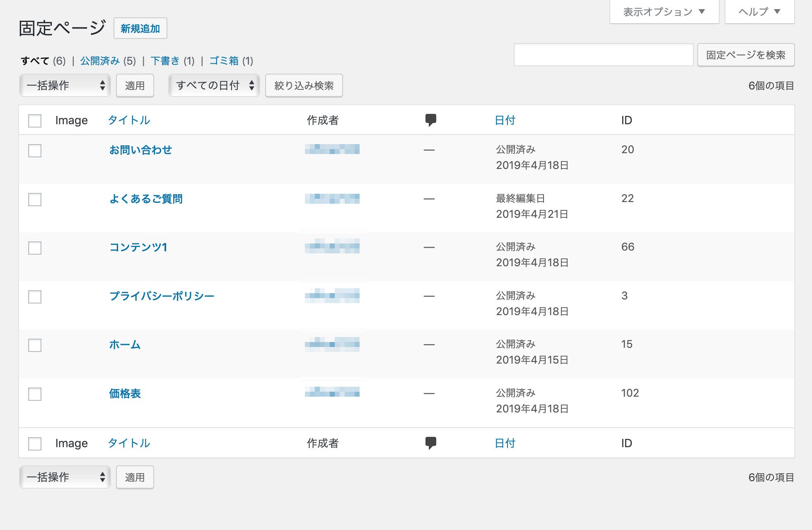This screenshot has width=812, height=530.
Task: Select the checkbox beside コンテンツ1
Action: point(35,248)
